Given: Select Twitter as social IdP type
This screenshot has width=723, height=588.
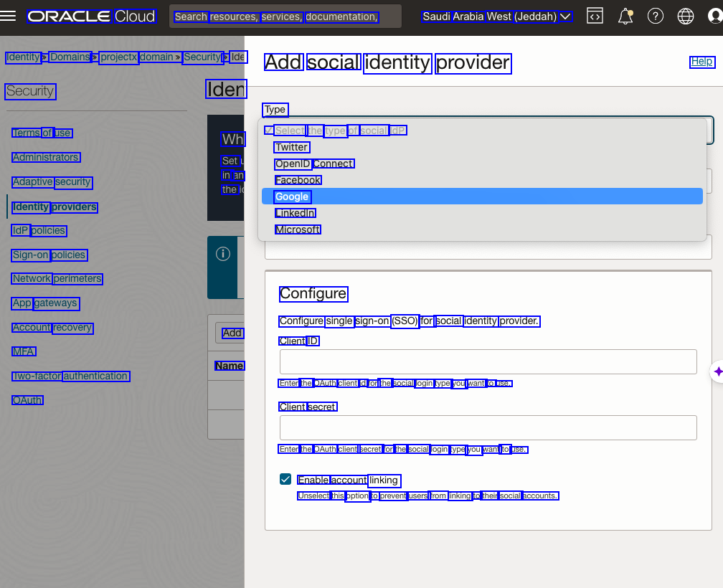Looking at the screenshot, I should [x=291, y=147].
